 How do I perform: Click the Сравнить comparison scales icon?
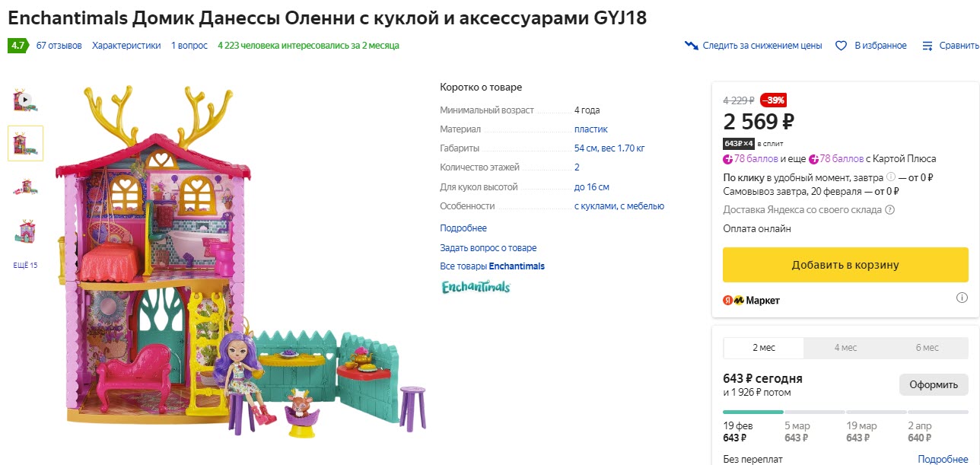point(928,45)
